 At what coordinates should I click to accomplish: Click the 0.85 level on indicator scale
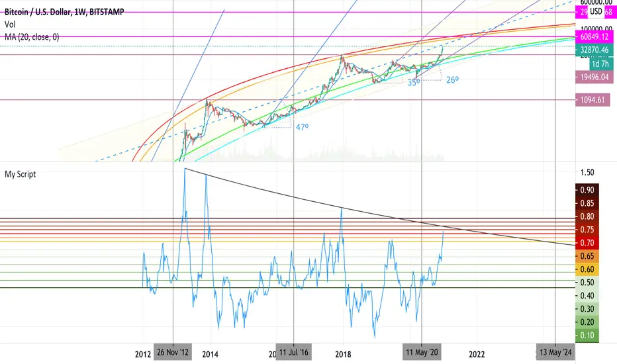(587, 203)
